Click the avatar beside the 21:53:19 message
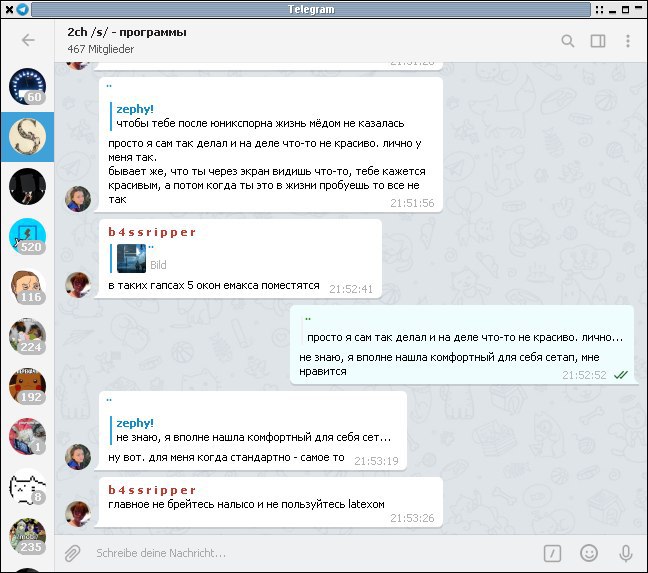Screen dimensions: 648x573 [x=78, y=457]
